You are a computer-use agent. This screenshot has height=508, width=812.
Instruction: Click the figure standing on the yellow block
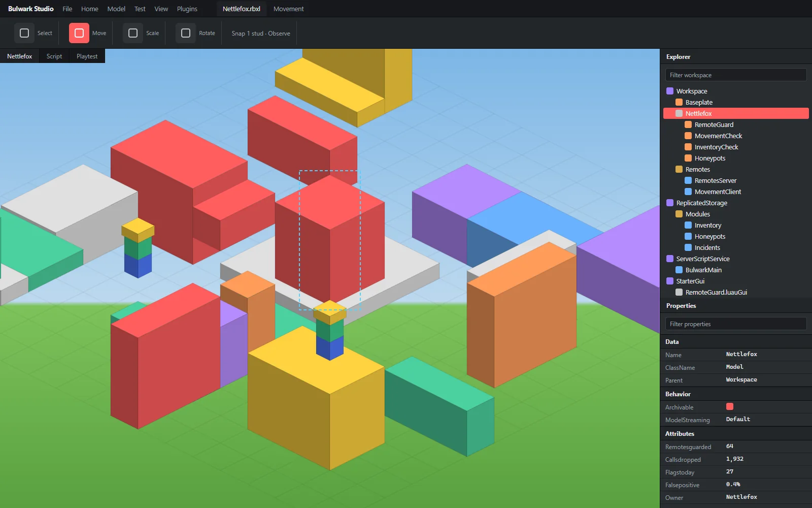[330, 330]
